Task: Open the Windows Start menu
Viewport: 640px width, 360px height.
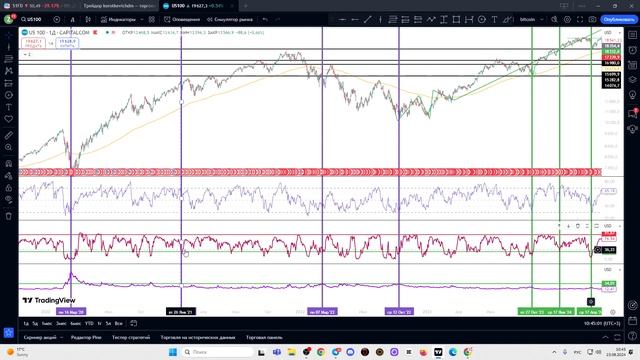Action: point(173,352)
